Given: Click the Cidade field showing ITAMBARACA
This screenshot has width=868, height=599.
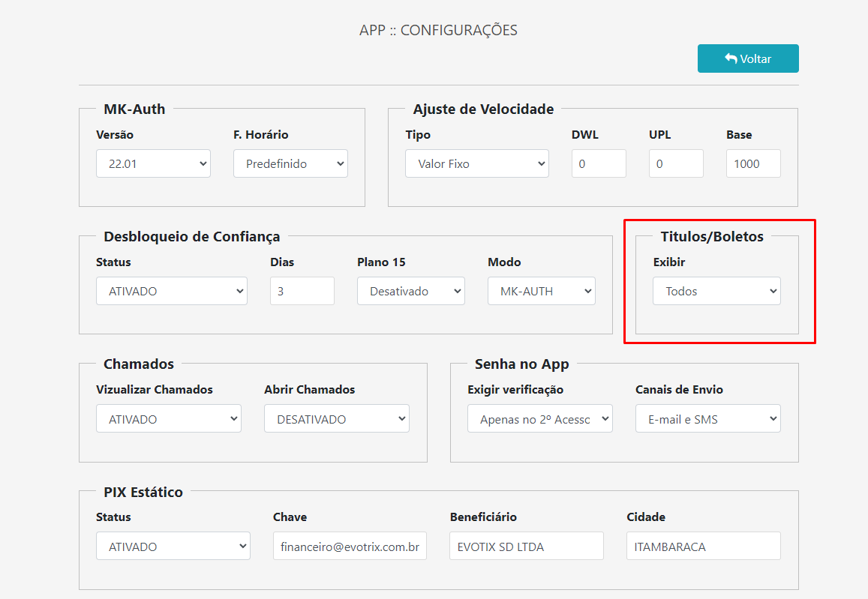Looking at the screenshot, I should point(703,545).
